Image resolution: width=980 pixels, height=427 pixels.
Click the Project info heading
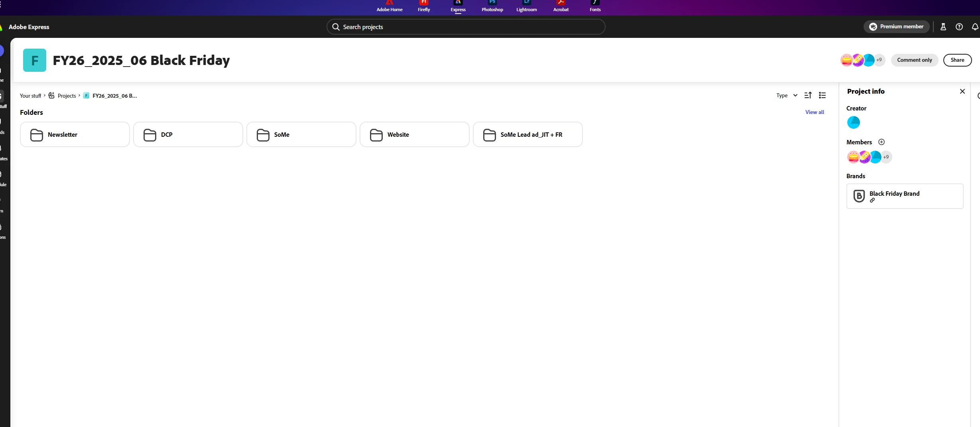[x=866, y=91]
